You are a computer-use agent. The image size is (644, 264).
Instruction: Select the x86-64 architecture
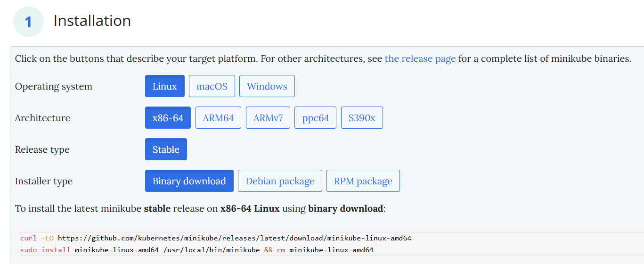click(168, 118)
